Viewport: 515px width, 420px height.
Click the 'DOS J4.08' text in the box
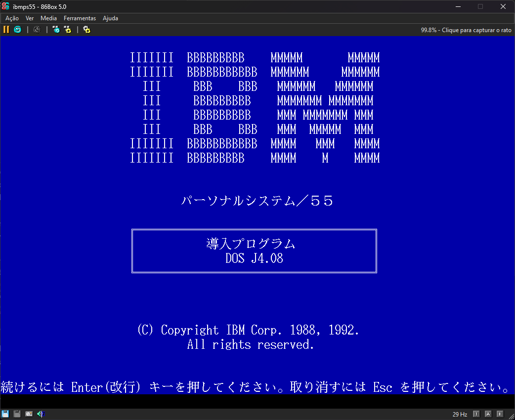coord(254,258)
